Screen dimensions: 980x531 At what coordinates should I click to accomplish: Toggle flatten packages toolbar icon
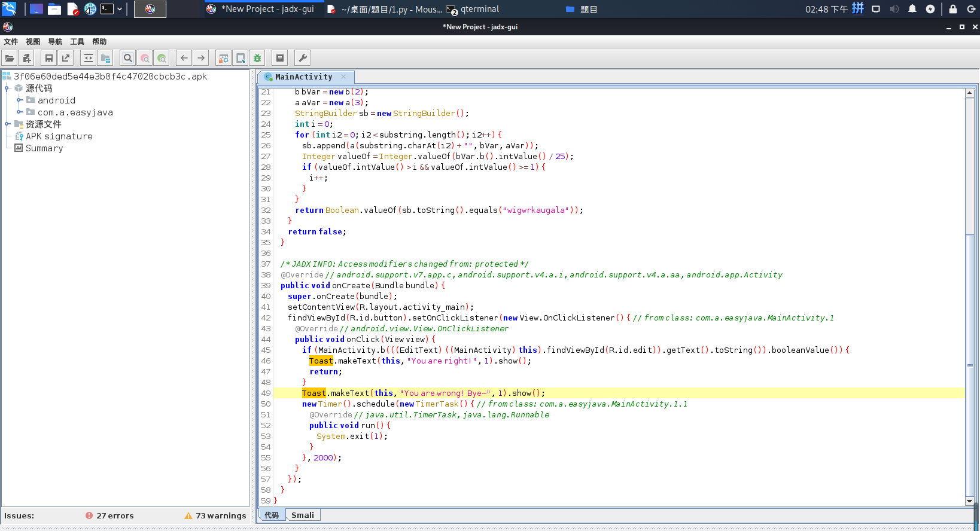[x=106, y=58]
